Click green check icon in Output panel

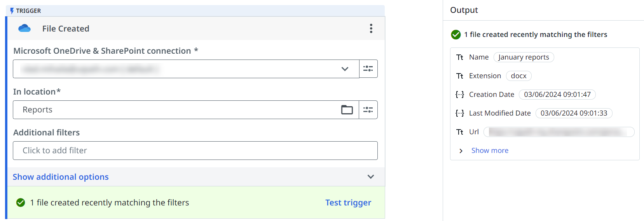tap(456, 35)
